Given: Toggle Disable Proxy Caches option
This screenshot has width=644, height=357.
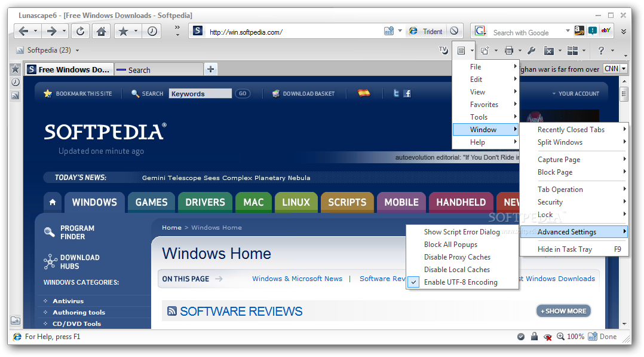Looking at the screenshot, I should (x=462, y=257).
